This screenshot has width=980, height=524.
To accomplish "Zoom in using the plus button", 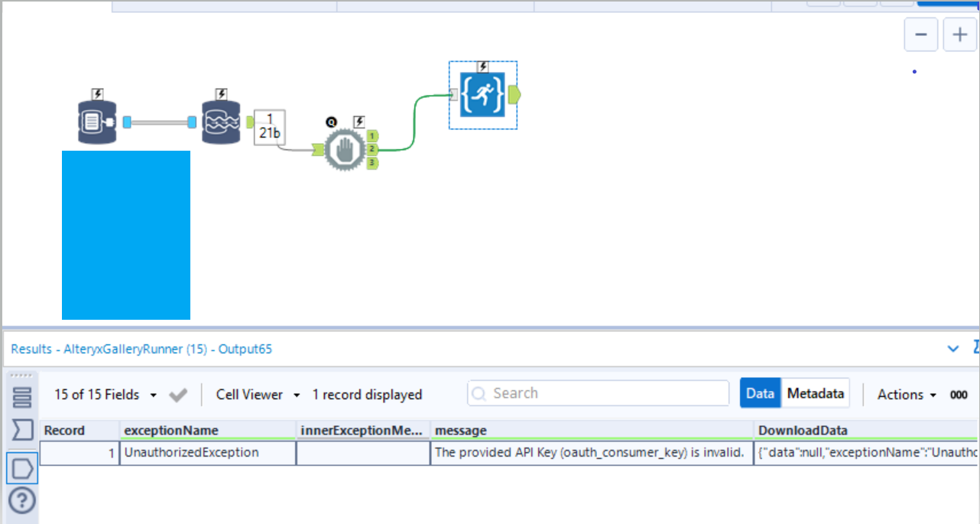I will (x=959, y=34).
